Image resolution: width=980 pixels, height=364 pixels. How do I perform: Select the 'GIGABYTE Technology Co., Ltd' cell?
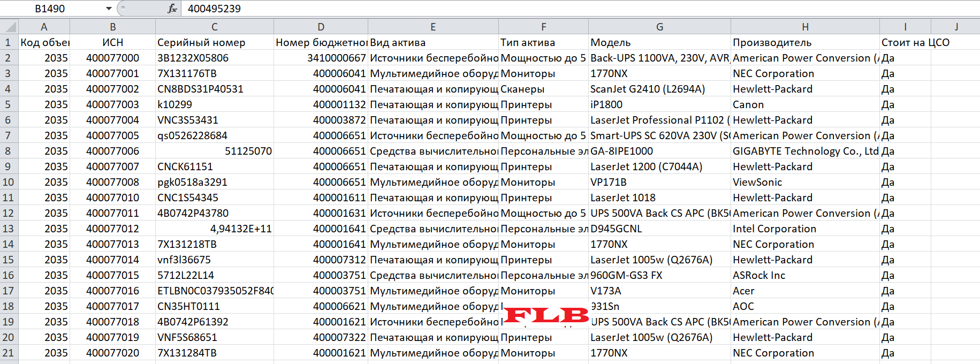point(805,151)
